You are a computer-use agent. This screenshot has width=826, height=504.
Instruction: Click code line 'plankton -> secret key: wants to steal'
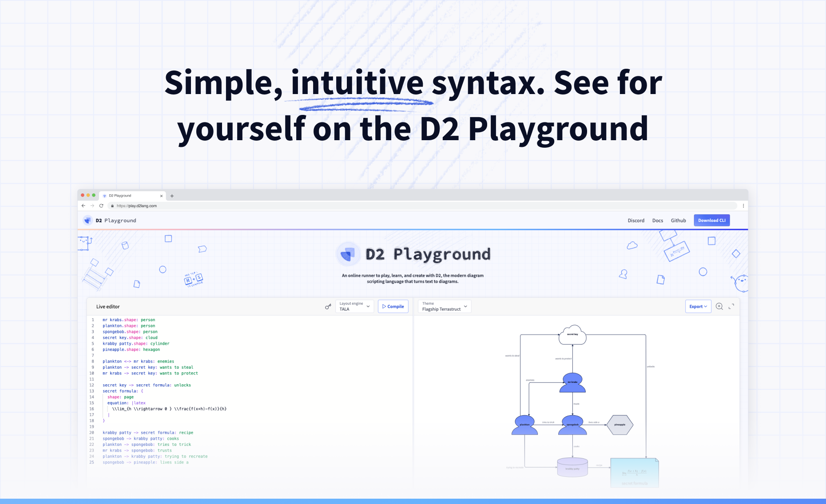(x=148, y=367)
